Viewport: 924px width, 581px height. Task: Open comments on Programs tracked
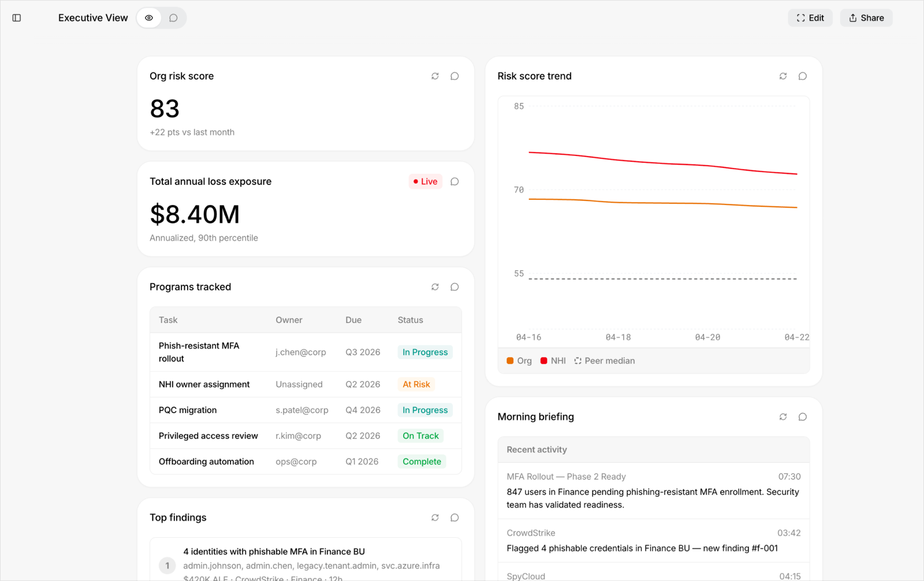coord(454,287)
